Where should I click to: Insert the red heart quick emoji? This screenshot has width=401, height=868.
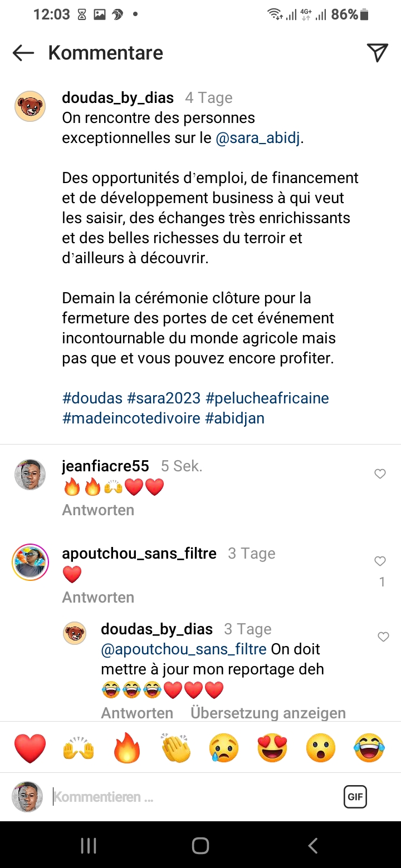[30, 748]
